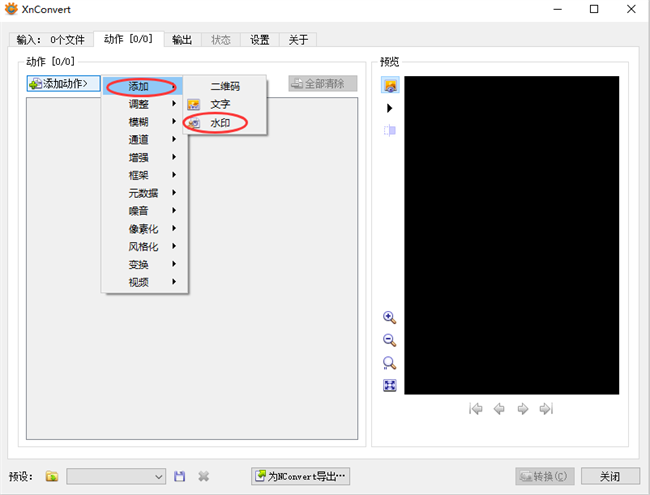
Task: Open the 设置 tab
Action: click(x=260, y=40)
